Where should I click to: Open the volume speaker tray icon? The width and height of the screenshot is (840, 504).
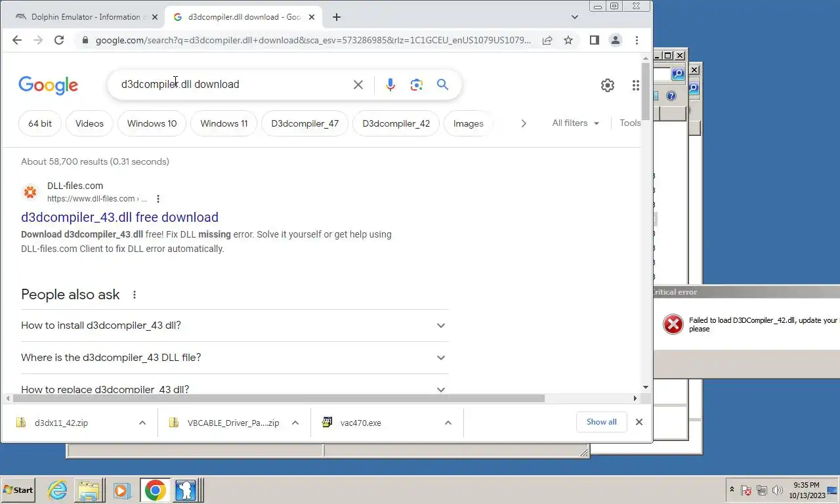tap(778, 490)
